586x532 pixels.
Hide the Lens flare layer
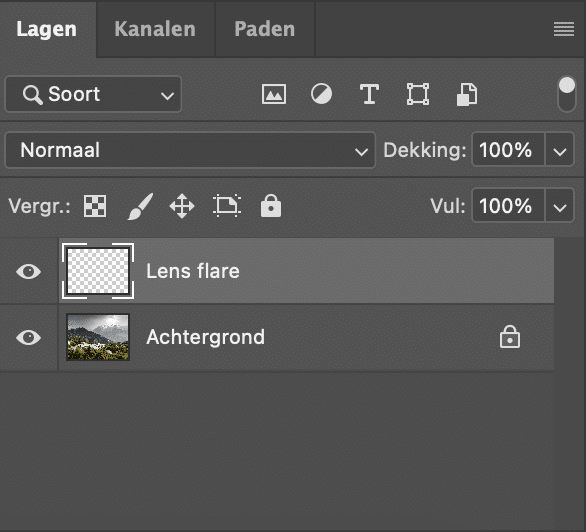click(28, 271)
